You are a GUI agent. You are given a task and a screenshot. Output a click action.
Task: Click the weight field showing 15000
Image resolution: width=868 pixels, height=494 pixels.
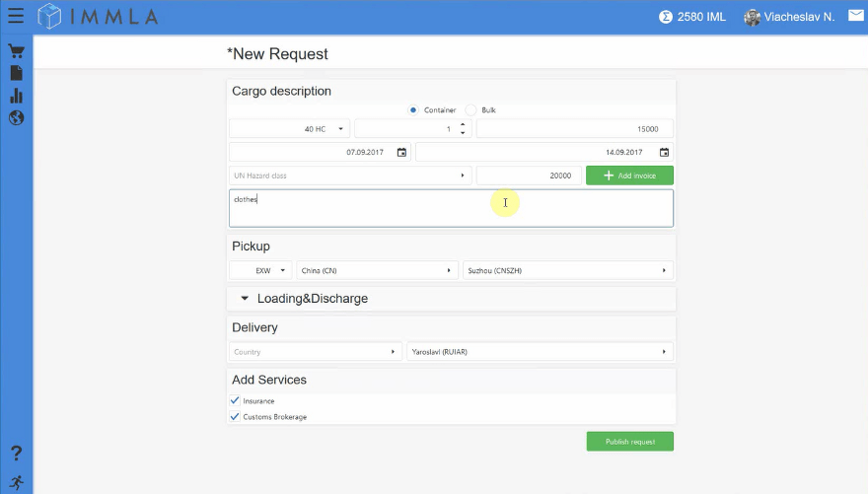pyautogui.click(x=575, y=129)
